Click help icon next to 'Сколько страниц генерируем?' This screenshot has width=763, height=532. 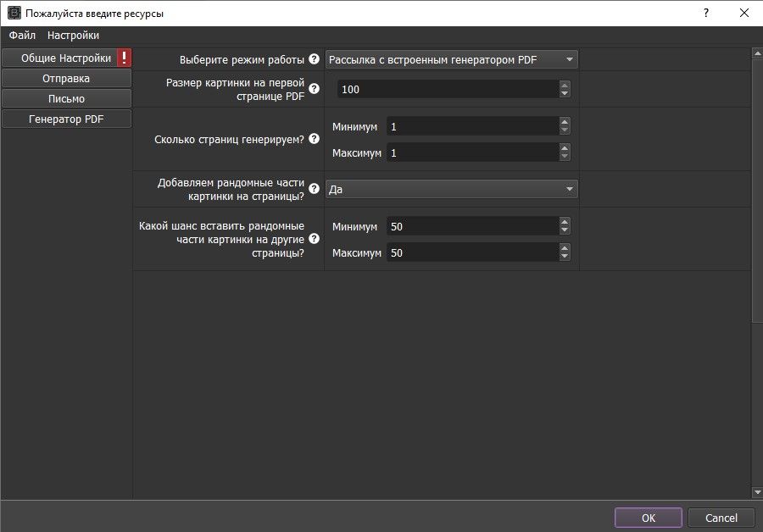coord(314,139)
